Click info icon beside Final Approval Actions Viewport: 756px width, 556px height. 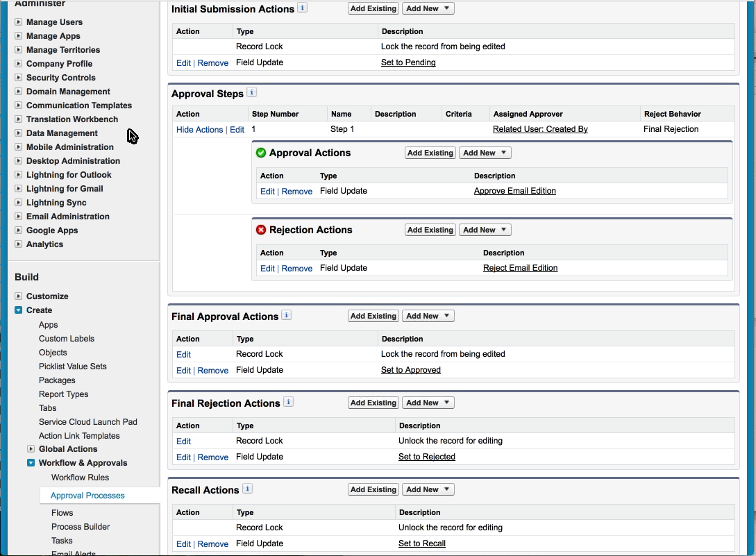286,315
